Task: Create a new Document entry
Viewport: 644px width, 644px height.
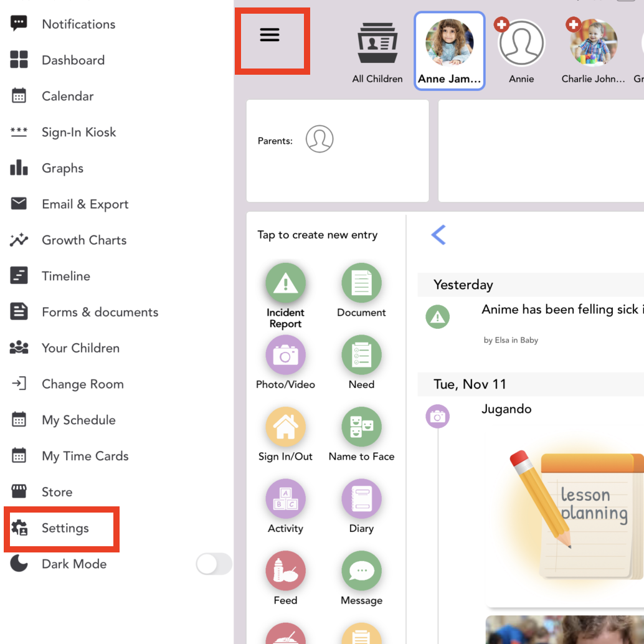Action: point(361,290)
